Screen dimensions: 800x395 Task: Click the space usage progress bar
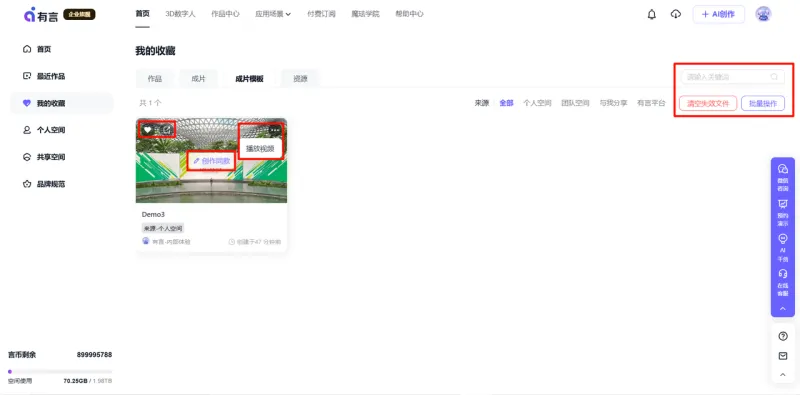(x=60, y=372)
